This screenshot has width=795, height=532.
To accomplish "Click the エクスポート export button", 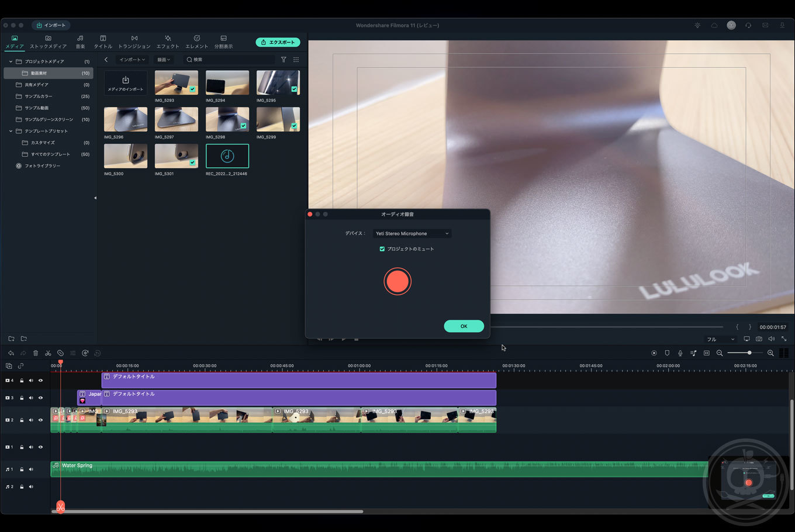I will [278, 42].
